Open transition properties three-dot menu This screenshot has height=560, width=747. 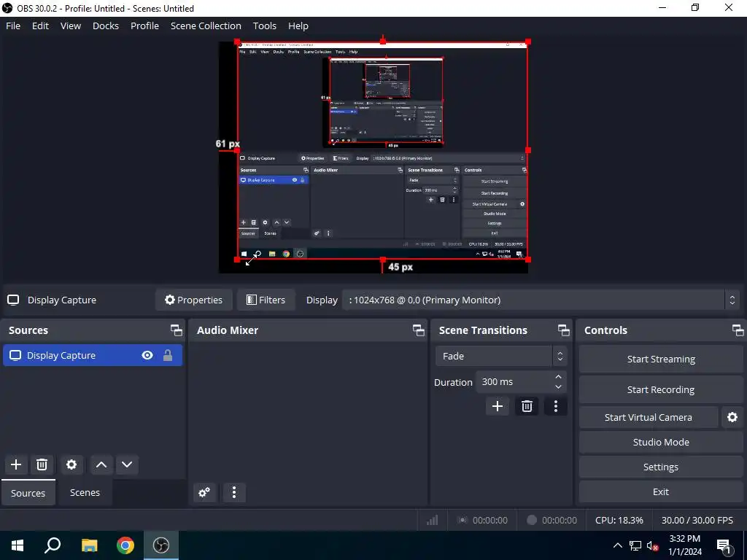[555, 406]
